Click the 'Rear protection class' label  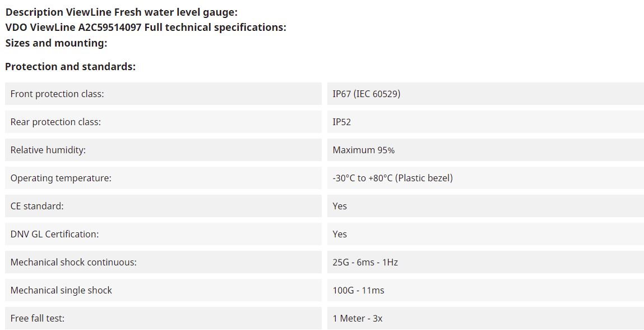[x=55, y=122]
